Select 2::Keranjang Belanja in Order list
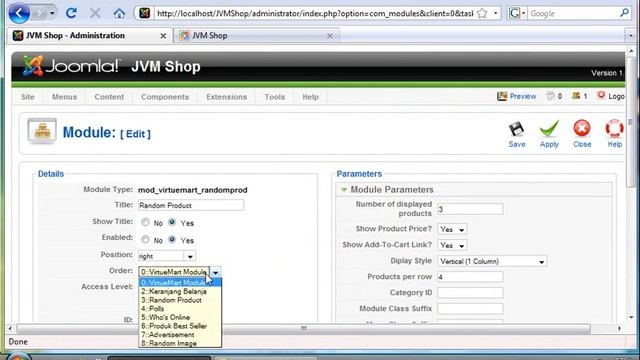The width and height of the screenshot is (640, 360). click(x=180, y=291)
